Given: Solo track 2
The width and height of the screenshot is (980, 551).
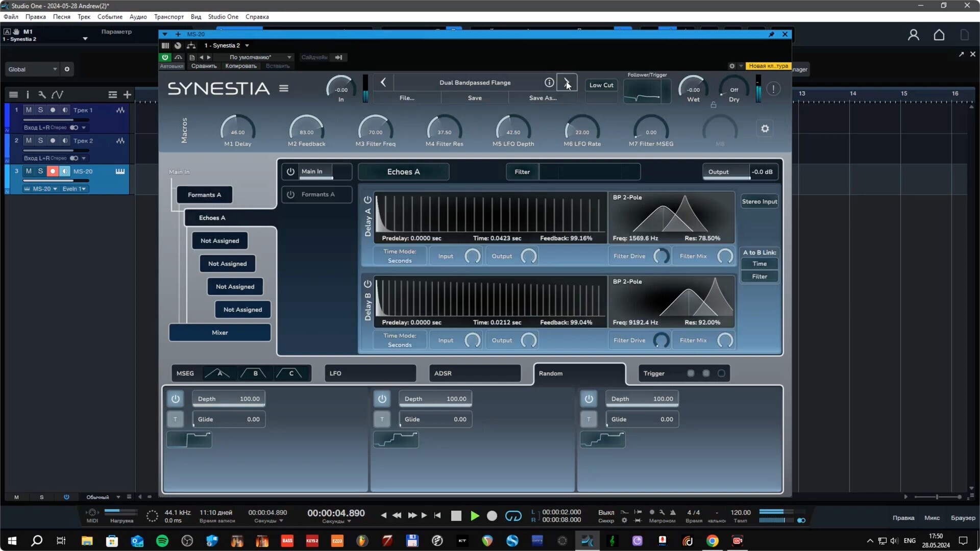Looking at the screenshot, I should [x=40, y=140].
